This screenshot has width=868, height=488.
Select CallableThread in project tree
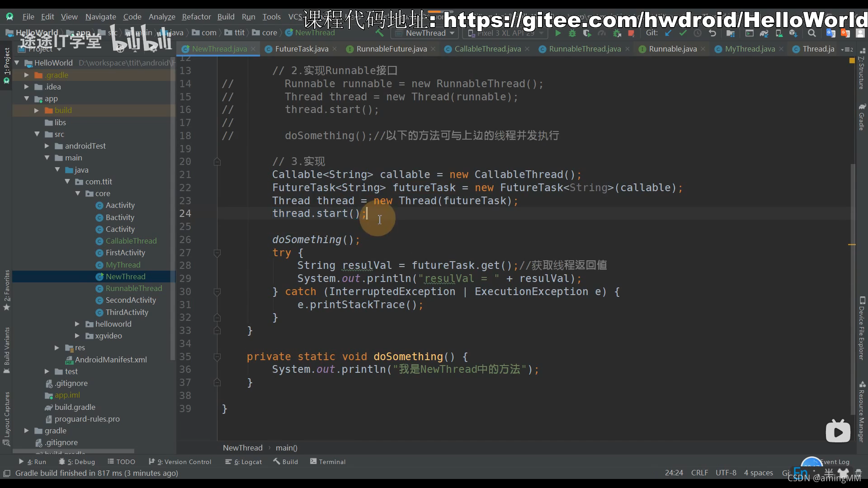coord(131,241)
